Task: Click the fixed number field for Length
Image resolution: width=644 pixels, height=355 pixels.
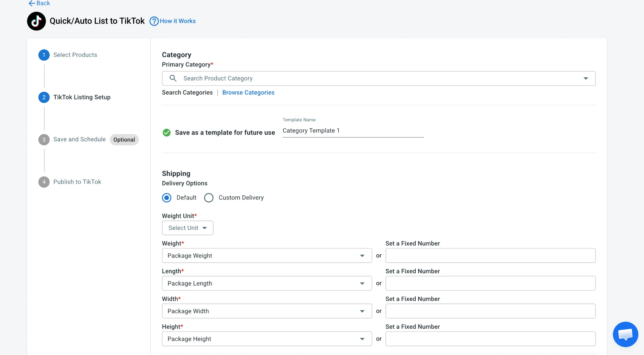Action: (x=491, y=283)
